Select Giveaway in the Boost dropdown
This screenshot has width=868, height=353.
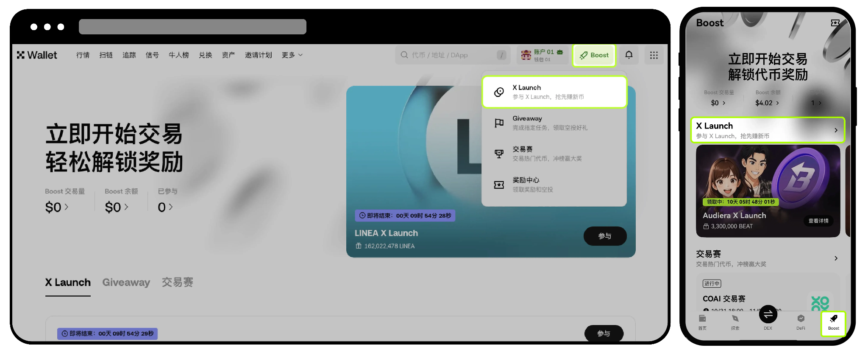(x=554, y=123)
